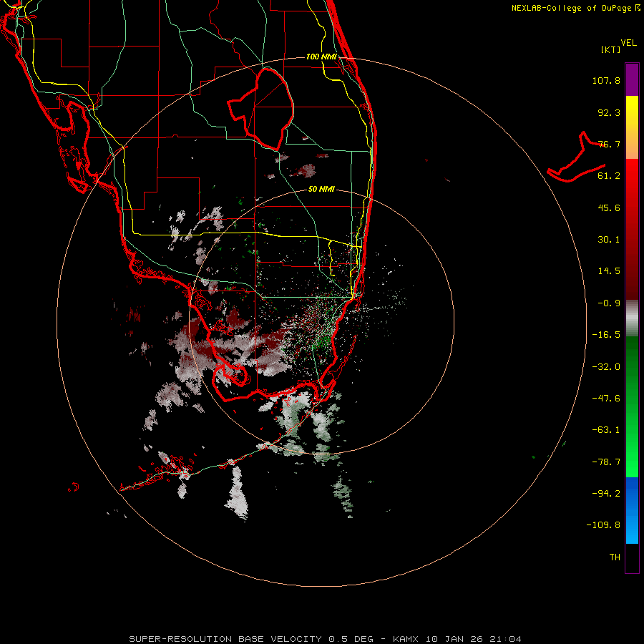The height and width of the screenshot is (644, 644).
Task: Click the -109.8 velocity legend value
Action: coord(603,525)
